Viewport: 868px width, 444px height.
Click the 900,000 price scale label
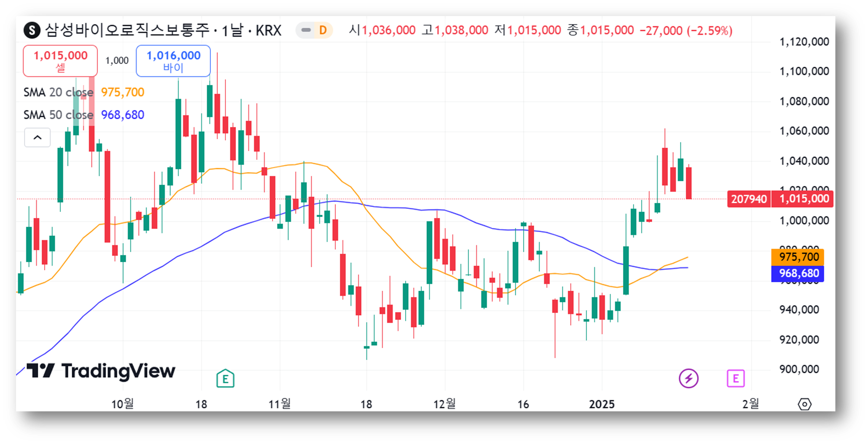click(x=799, y=369)
